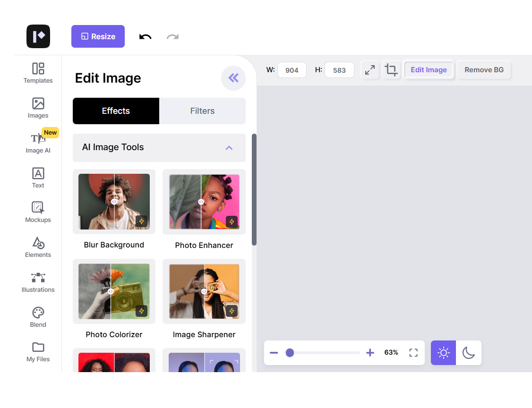Open the Images sidebar panel
Image resolution: width=532 pixels, height=408 pixels.
(38, 108)
